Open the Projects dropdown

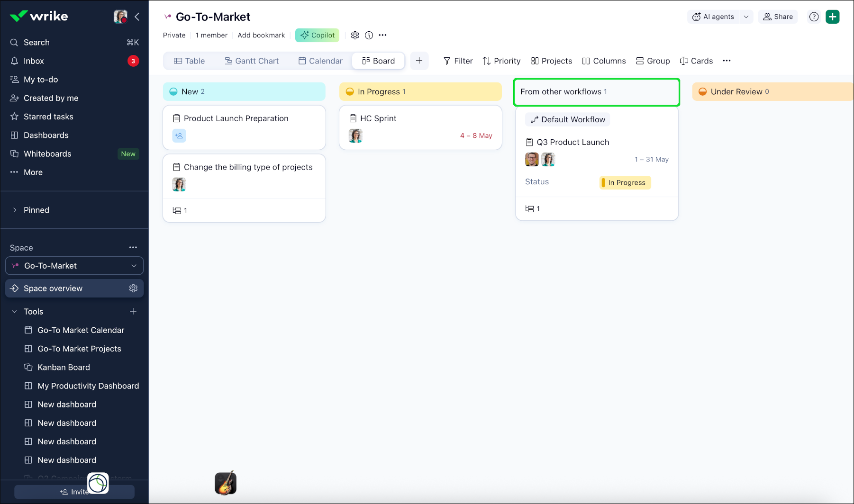coord(551,61)
